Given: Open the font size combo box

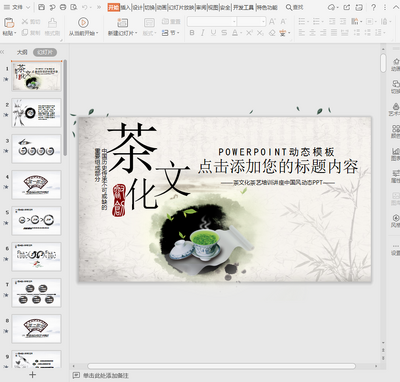Looking at the screenshot, I should pos(251,22).
